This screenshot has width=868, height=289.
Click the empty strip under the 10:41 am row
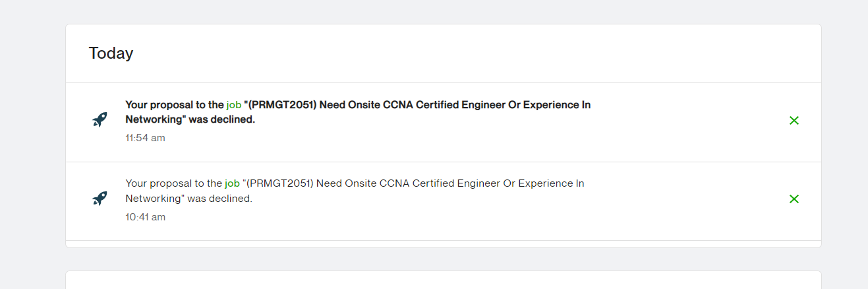444,243
